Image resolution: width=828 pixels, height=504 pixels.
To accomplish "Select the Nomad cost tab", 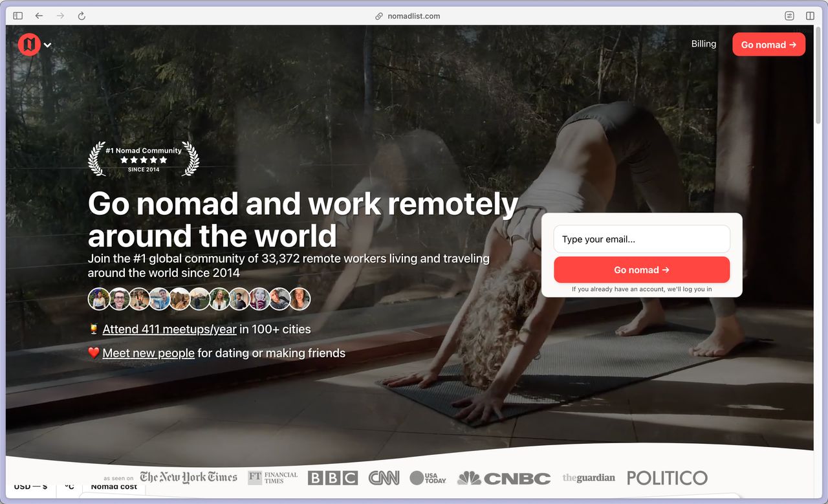I will point(114,487).
